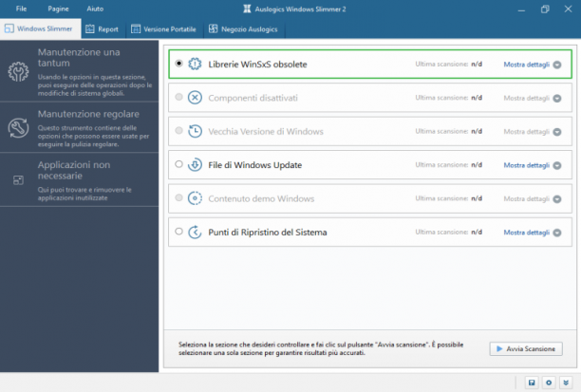Expand the File di Windows Update chevron
This screenshot has height=392, width=581.
[x=557, y=165]
